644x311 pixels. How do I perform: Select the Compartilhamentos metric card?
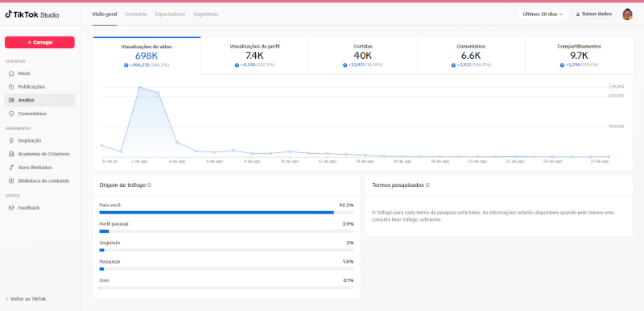tap(579, 56)
